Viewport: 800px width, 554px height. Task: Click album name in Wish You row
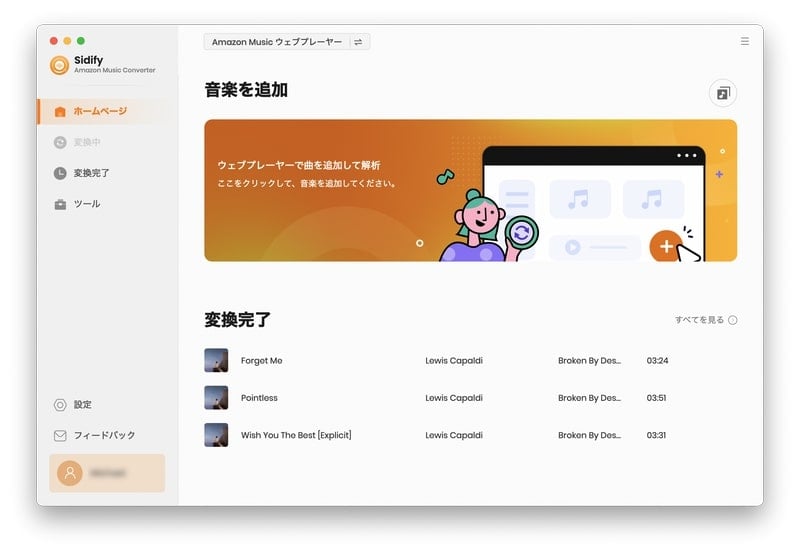pyautogui.click(x=589, y=435)
